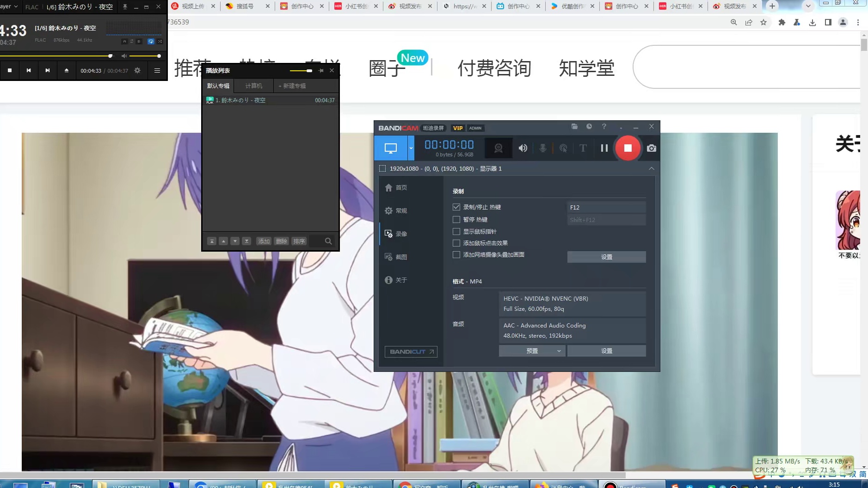This screenshot has width=868, height=488.
Task: Open Bandicam webcam overlay preview
Action: (498, 148)
